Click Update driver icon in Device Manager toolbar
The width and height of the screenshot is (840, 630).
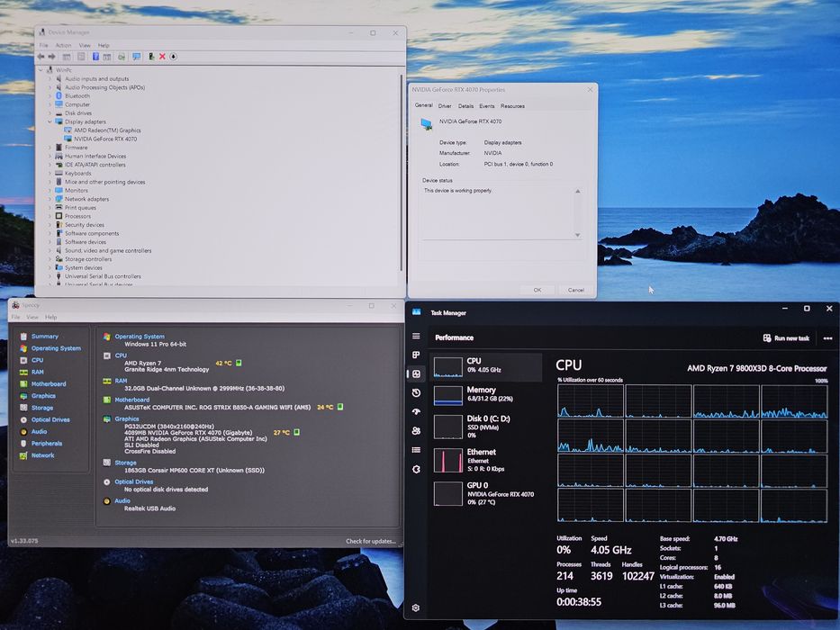151,56
